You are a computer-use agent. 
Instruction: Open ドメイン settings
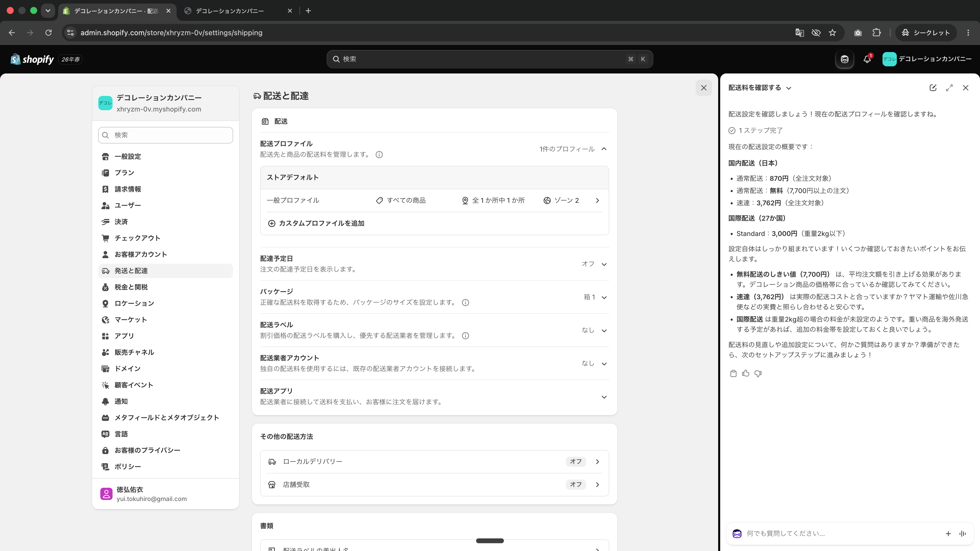click(165, 368)
